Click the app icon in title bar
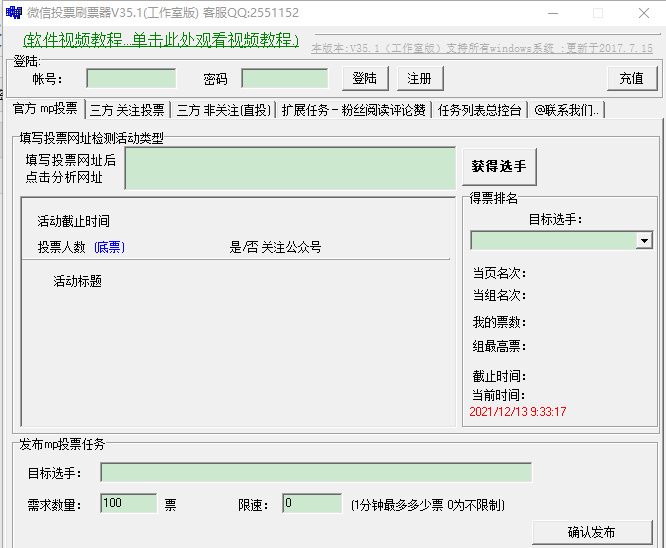 click(14, 13)
